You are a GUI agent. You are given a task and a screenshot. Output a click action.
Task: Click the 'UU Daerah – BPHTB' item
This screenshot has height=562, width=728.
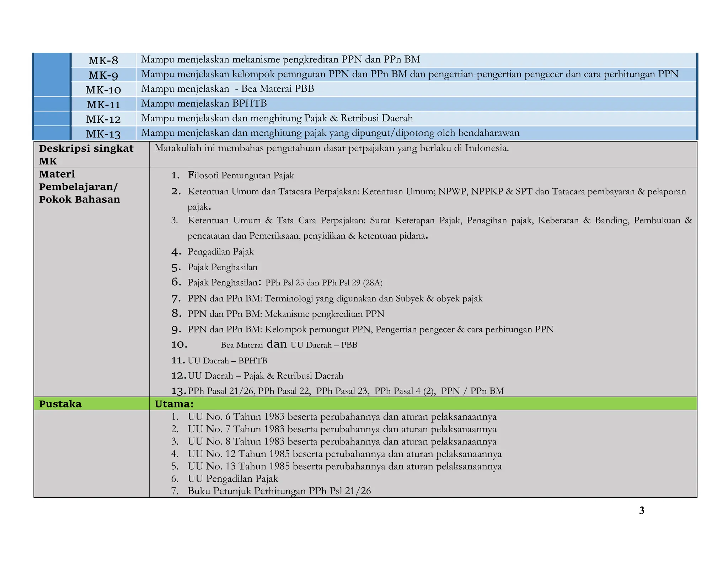[x=227, y=361]
